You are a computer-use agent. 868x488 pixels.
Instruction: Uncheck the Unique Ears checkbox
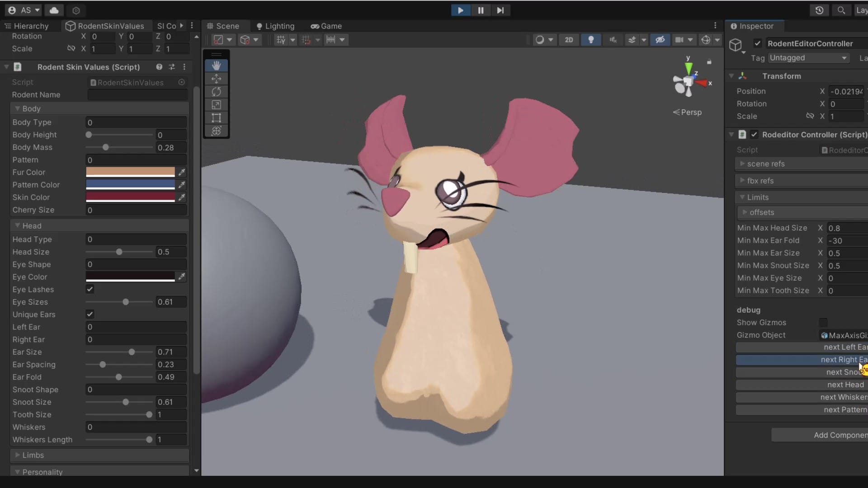[x=90, y=314]
